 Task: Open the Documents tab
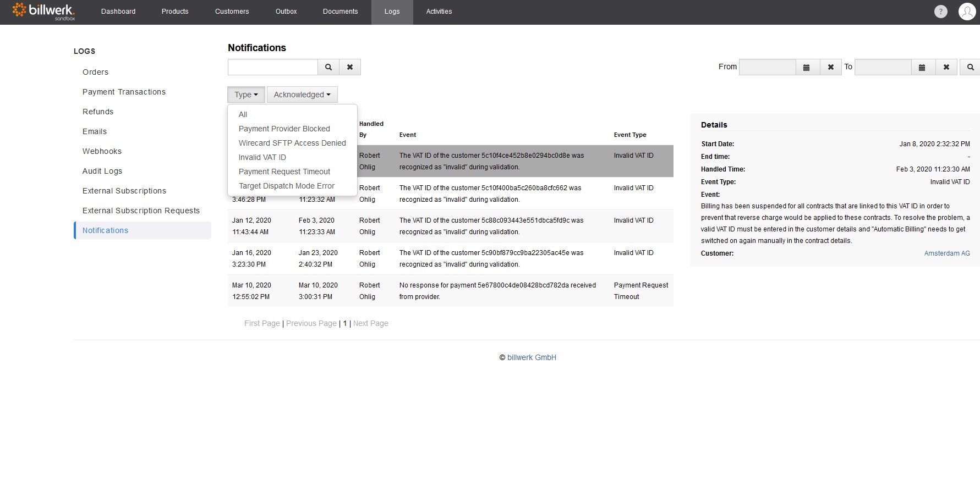[x=341, y=12]
